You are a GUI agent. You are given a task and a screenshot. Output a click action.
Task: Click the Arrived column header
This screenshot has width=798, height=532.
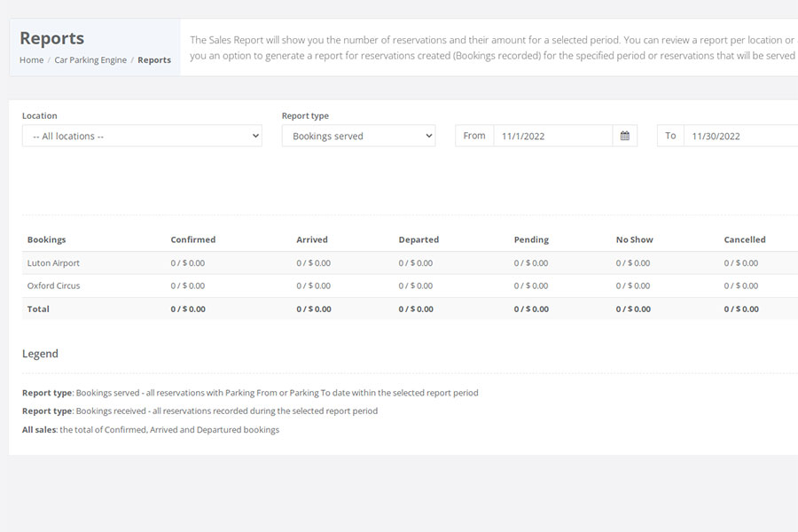[312, 239]
